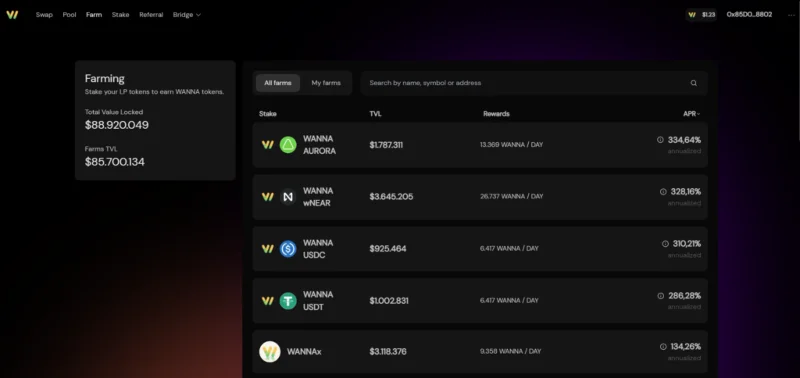Click the WANNA icon in the WANNA USDT row
800x378 pixels.
point(267,301)
